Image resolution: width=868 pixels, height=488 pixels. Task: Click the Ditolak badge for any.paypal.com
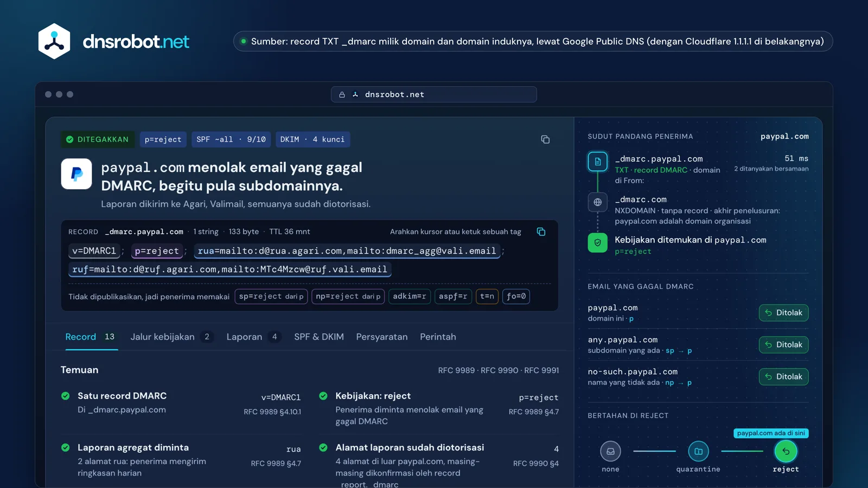[x=783, y=345]
